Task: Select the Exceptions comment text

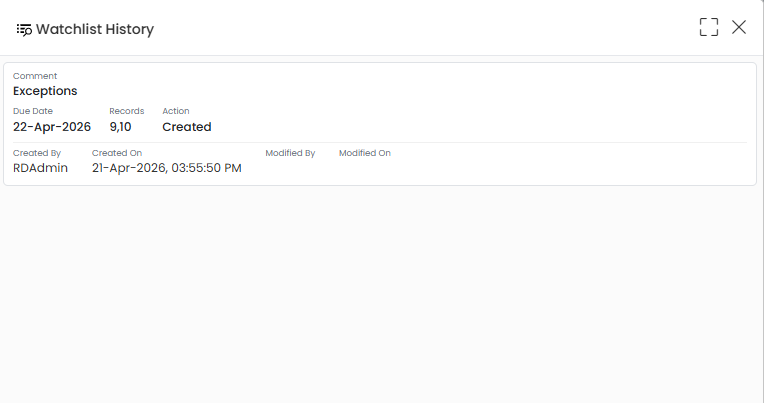Action: coord(45,91)
